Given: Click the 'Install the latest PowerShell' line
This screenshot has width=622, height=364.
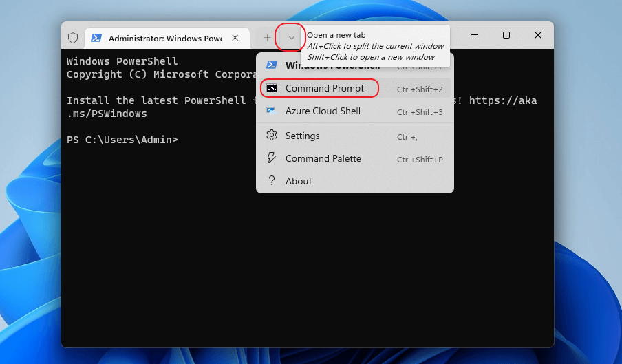Looking at the screenshot, I should pos(162,100).
